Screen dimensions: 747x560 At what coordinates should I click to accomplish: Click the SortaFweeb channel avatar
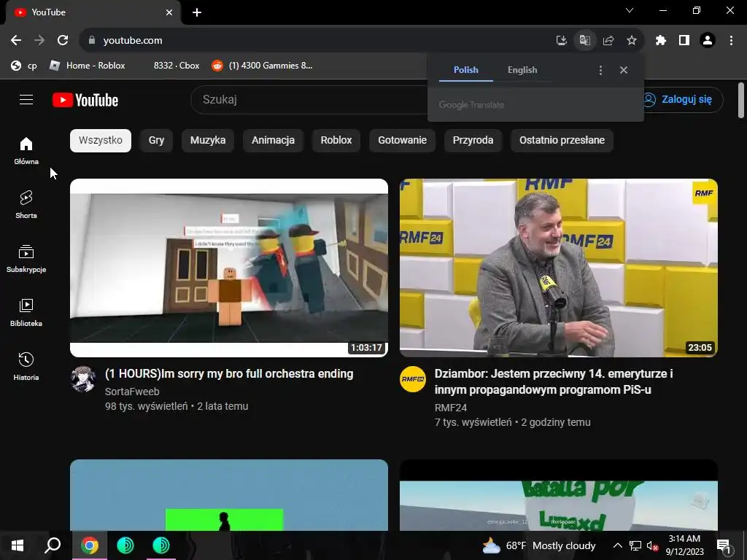coord(83,379)
